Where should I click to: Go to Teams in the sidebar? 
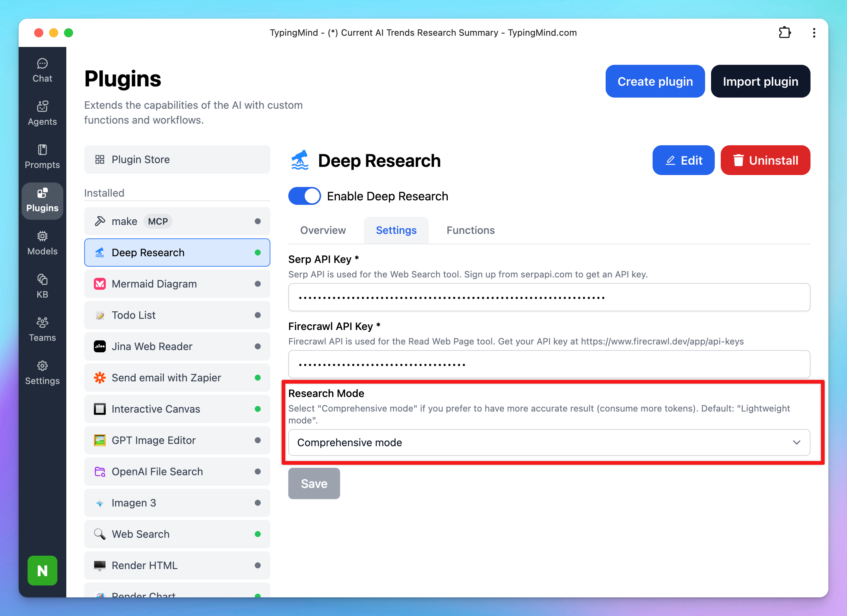click(x=42, y=329)
